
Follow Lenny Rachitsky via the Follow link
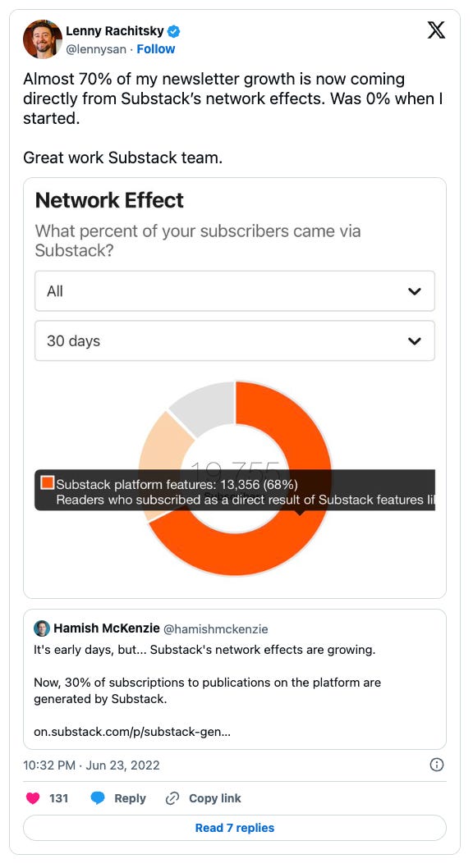tap(155, 48)
